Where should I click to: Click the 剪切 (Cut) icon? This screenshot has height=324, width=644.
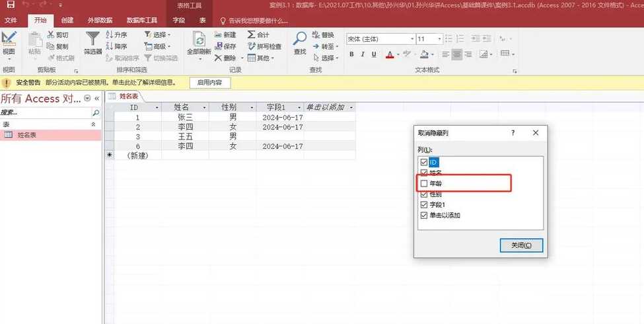(51, 35)
